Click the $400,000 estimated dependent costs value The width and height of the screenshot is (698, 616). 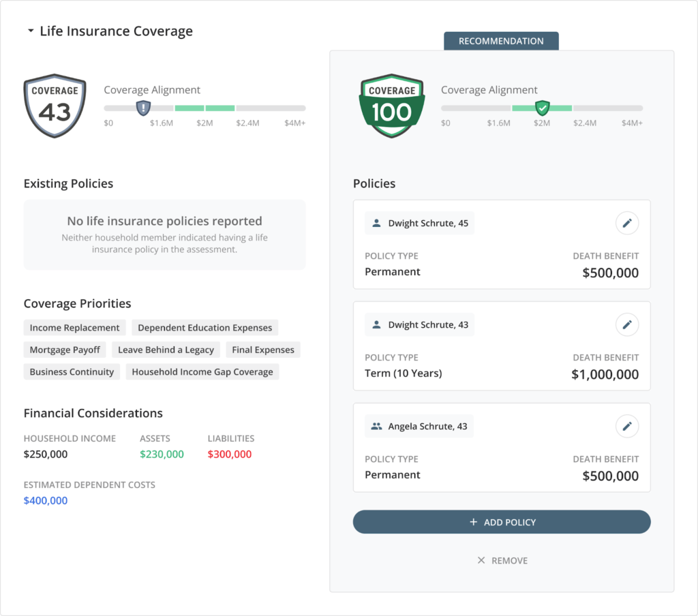pos(46,500)
